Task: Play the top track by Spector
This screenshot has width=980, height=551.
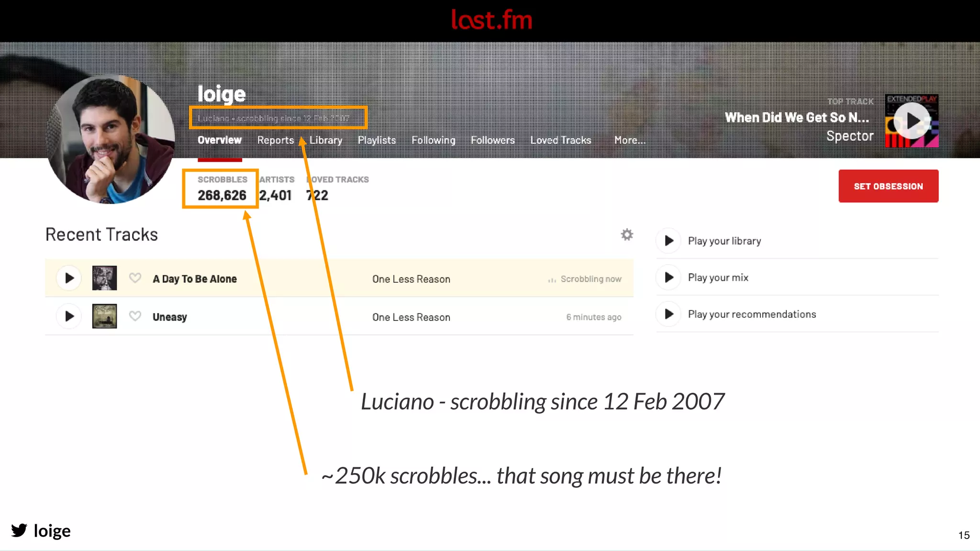Action: [912, 121]
